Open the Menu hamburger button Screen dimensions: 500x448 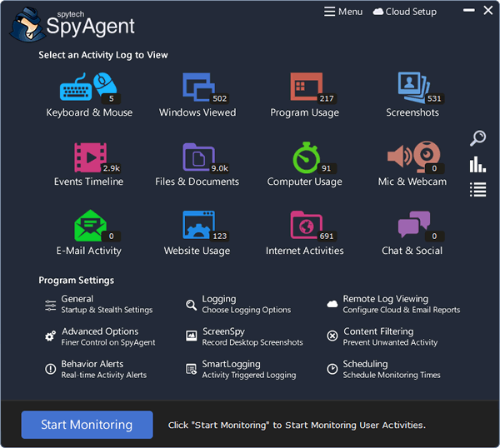(343, 12)
